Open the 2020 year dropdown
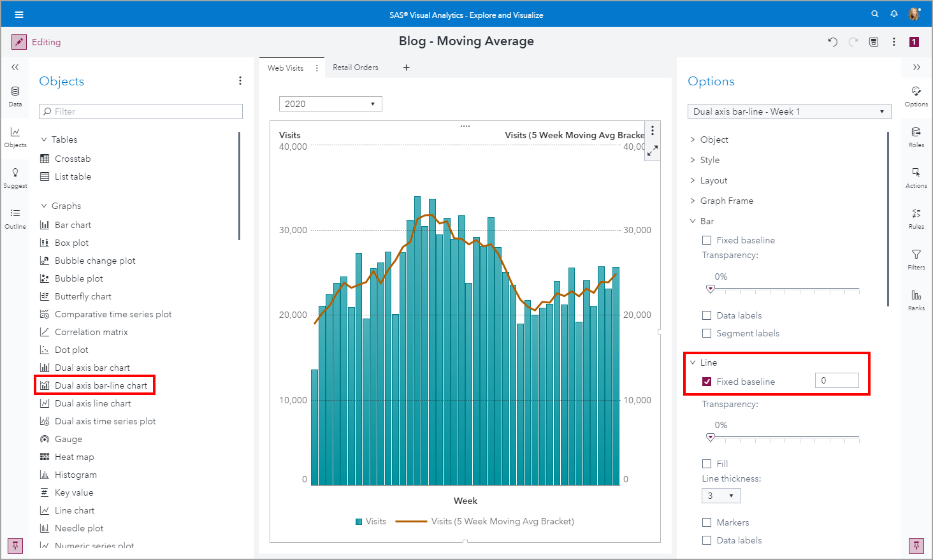Viewport: 933px width, 560px height. point(331,104)
